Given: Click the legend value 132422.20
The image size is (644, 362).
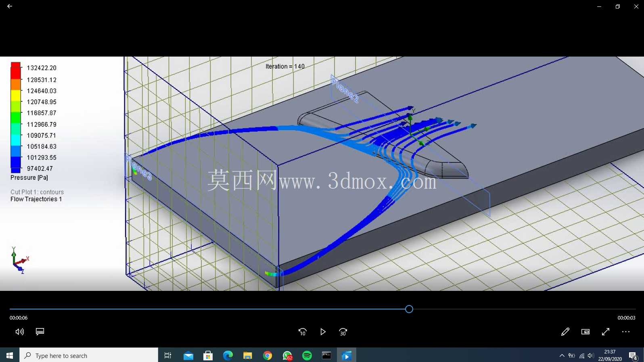Looking at the screenshot, I should coord(42,68).
